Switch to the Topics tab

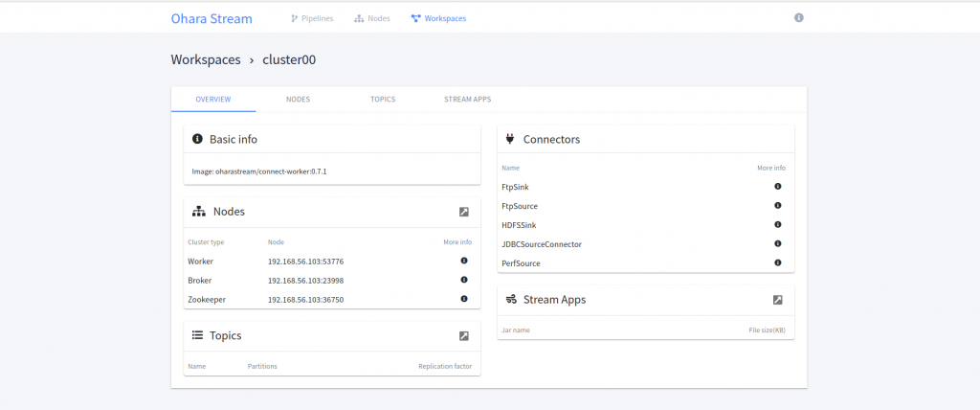383,100
